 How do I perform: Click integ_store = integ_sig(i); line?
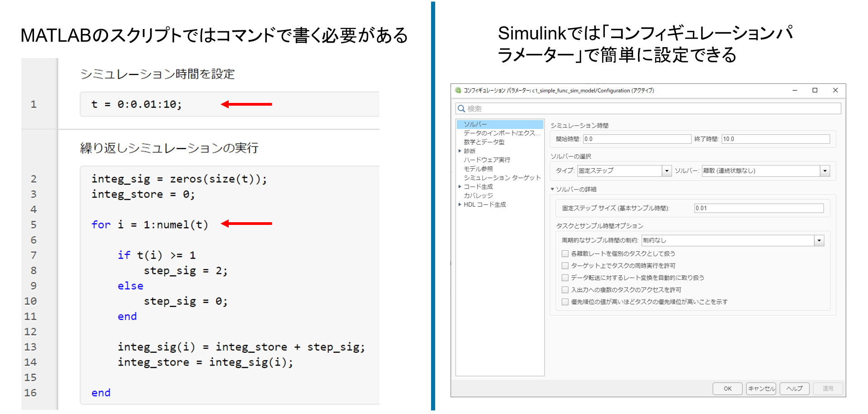[x=206, y=362]
